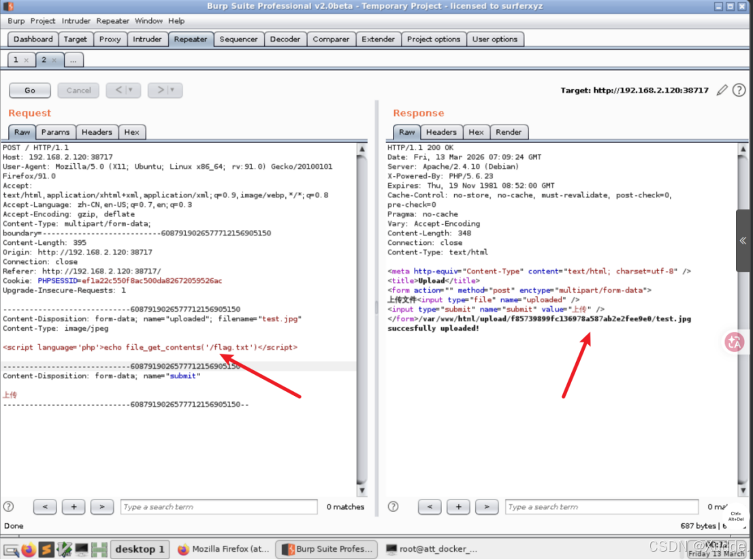The height and width of the screenshot is (560, 753).
Task: Click the translate floating icon on right
Action: tap(734, 342)
